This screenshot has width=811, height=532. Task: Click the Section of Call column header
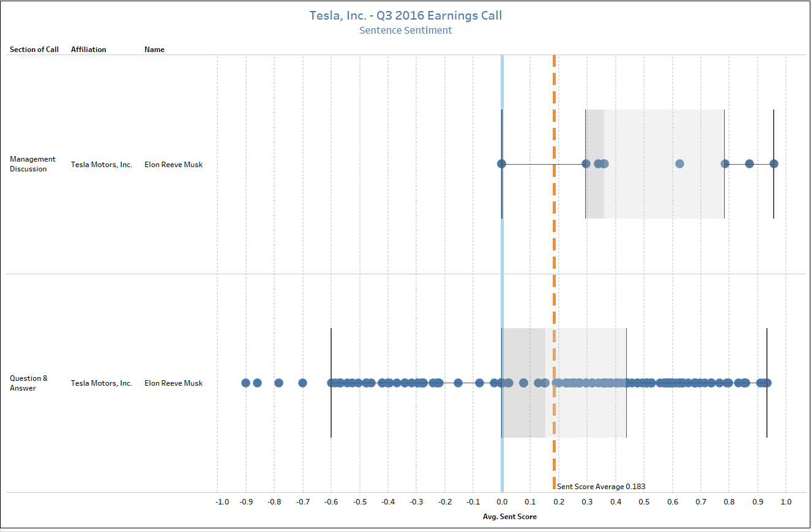(34, 50)
